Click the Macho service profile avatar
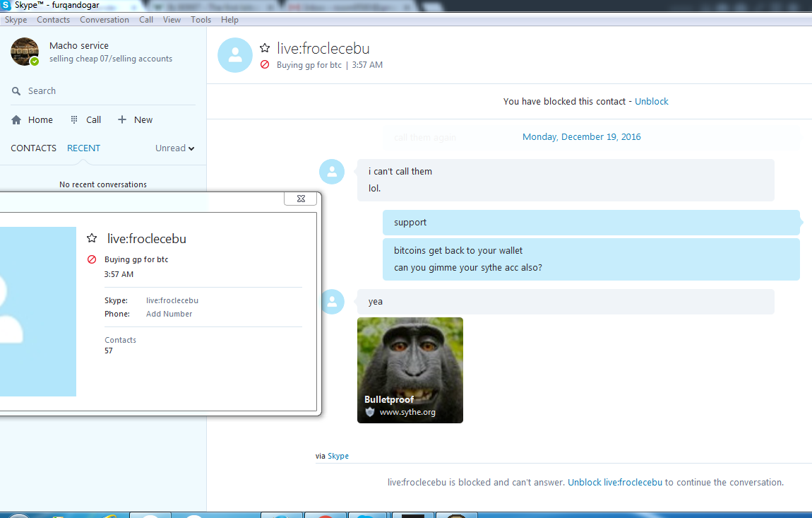Image resolution: width=812 pixels, height=518 pixels. tap(24, 52)
